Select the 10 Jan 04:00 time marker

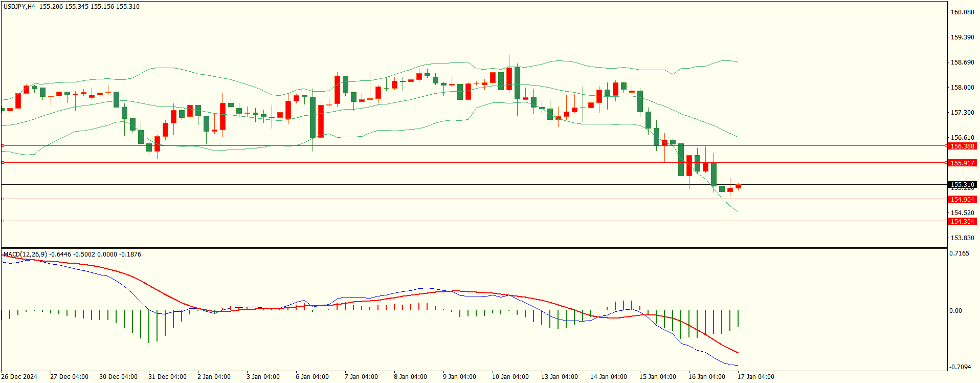[510, 377]
